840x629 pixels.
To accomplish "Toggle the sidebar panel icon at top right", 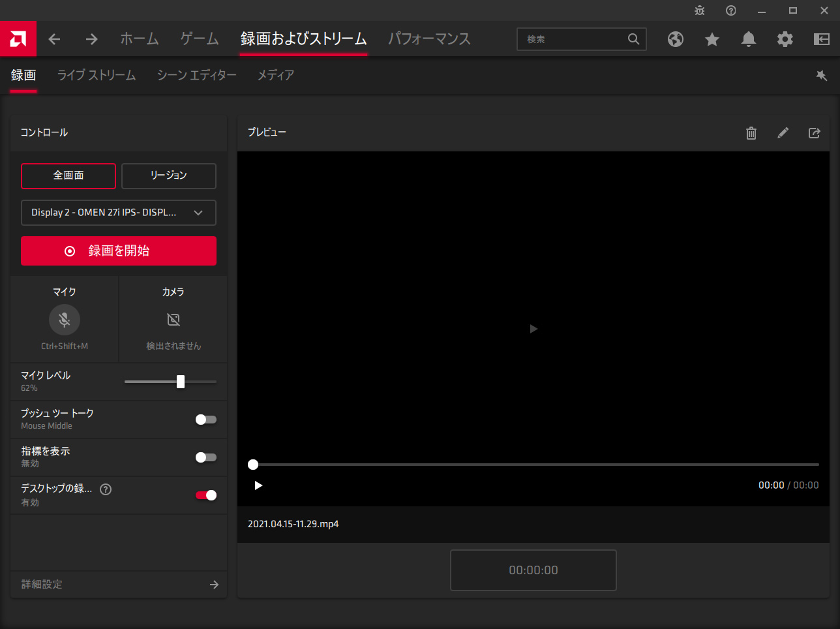I will (x=822, y=39).
